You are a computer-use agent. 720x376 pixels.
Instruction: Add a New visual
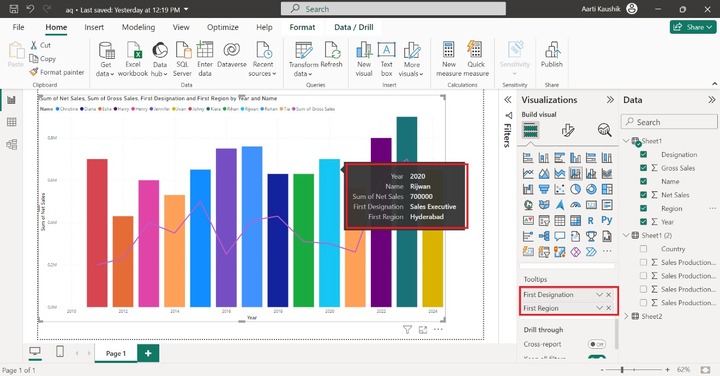pyautogui.click(x=364, y=59)
